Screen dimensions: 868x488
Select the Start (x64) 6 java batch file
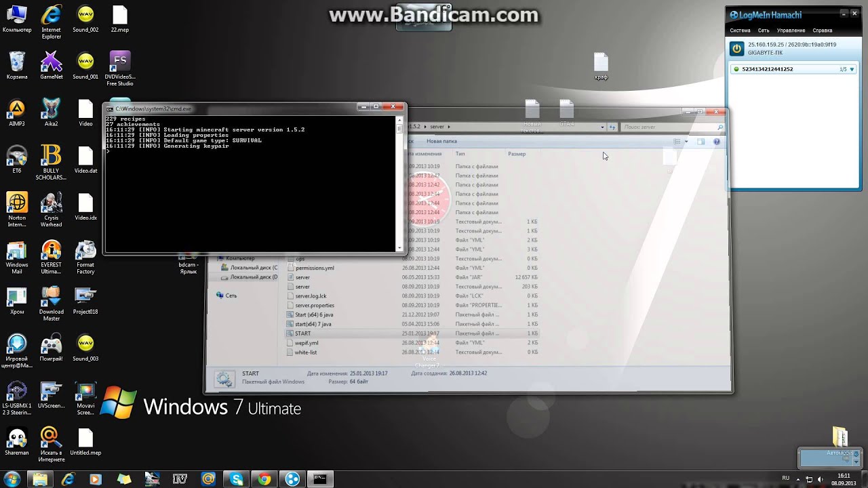tap(314, 315)
